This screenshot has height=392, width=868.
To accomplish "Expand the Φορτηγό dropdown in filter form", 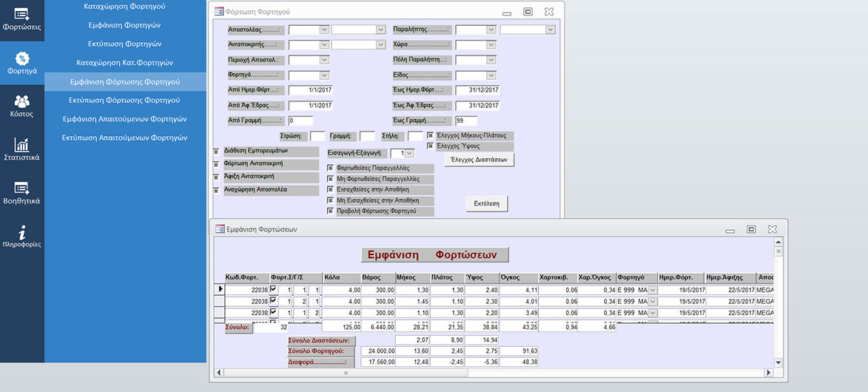I will coord(324,75).
